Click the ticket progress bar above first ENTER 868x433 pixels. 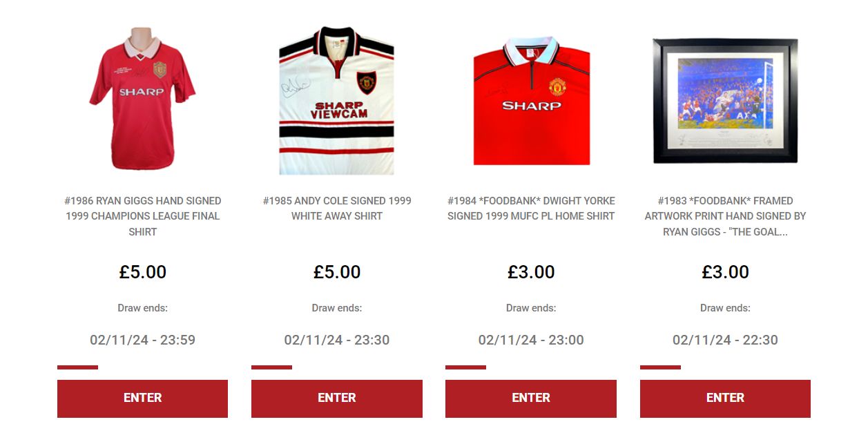[x=77, y=367]
